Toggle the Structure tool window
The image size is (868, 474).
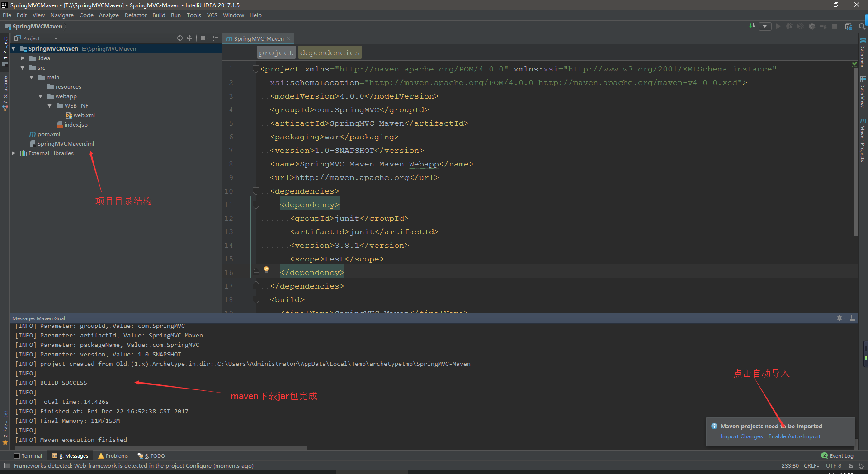coord(5,94)
